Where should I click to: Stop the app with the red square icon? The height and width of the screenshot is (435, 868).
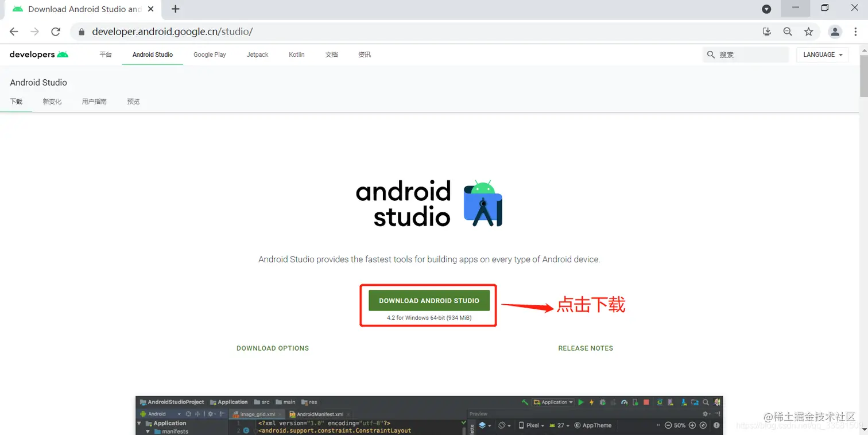point(646,402)
